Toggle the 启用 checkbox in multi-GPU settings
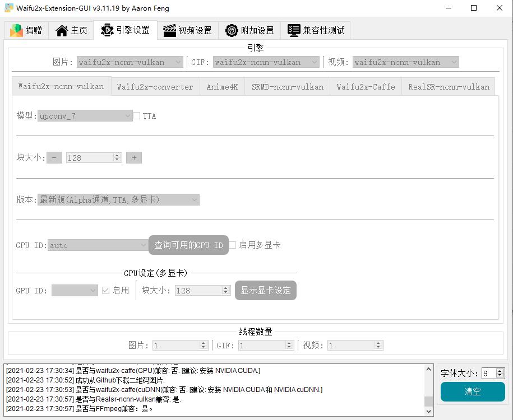 (105, 291)
